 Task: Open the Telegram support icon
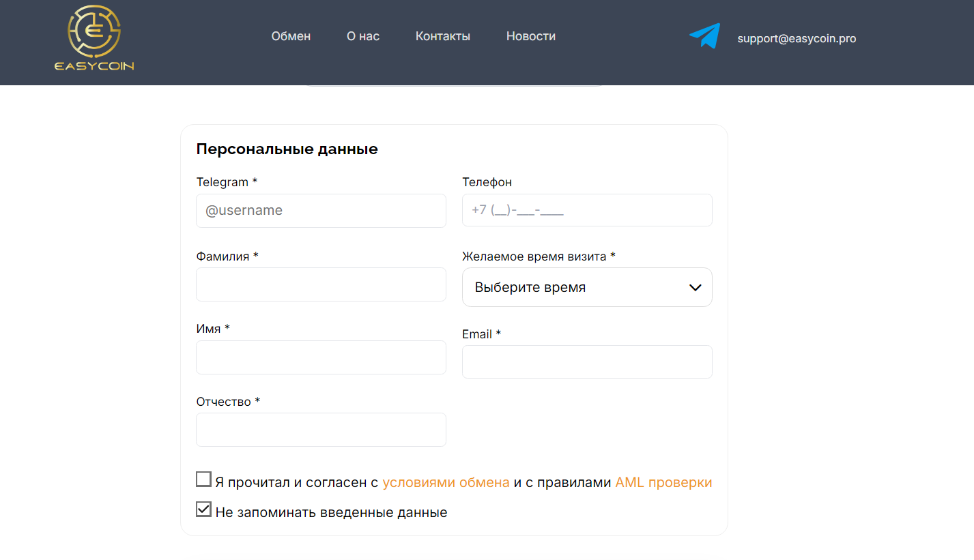tap(704, 36)
